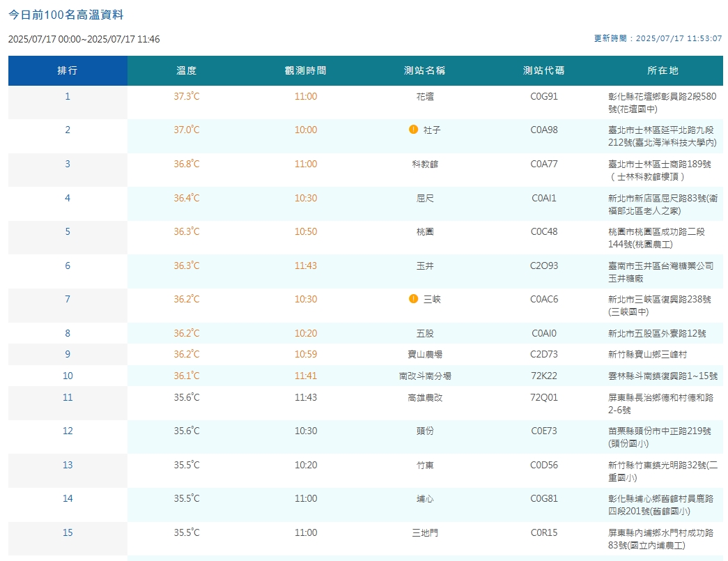Select the 37.3°C temperature cell
Viewport: 728px width, 561px height.
coord(187,97)
